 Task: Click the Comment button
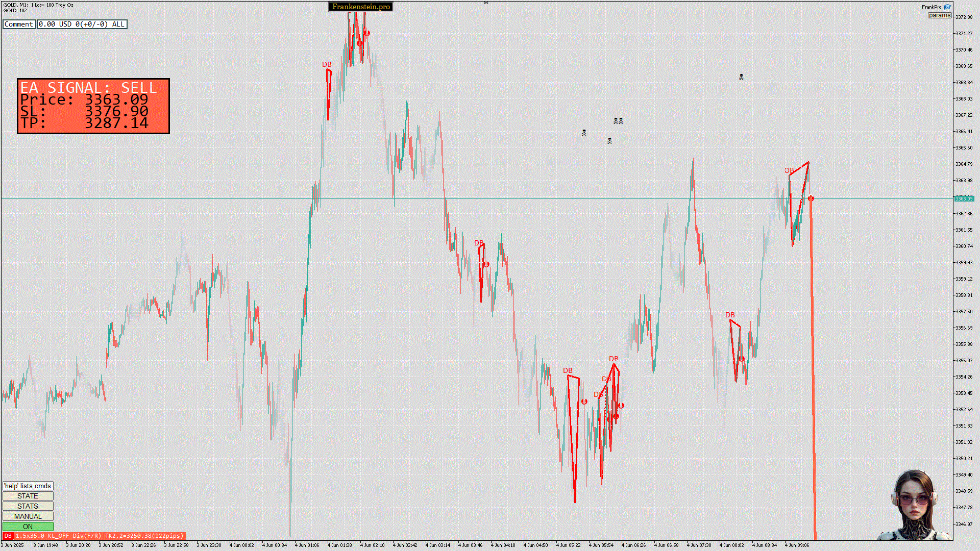click(19, 24)
